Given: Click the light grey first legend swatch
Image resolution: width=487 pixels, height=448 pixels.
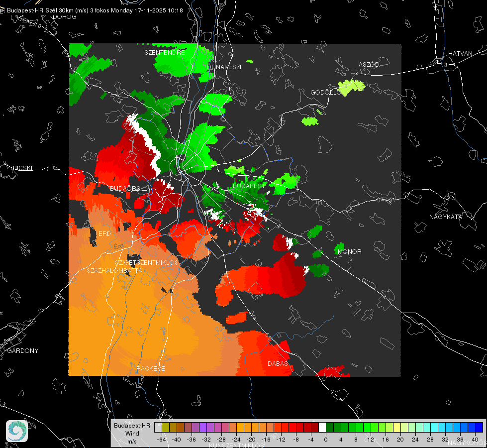Looking at the screenshot, I should 158,428.
